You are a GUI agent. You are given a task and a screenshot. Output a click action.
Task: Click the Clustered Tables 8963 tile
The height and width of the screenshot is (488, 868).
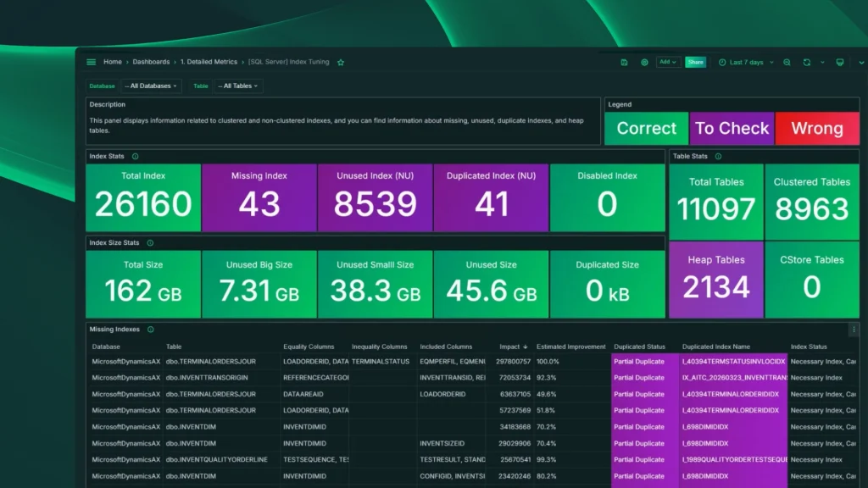pyautogui.click(x=812, y=202)
